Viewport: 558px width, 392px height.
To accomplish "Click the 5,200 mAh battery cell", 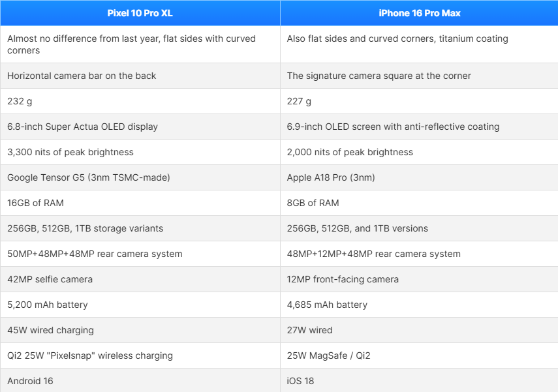I will tap(140, 305).
